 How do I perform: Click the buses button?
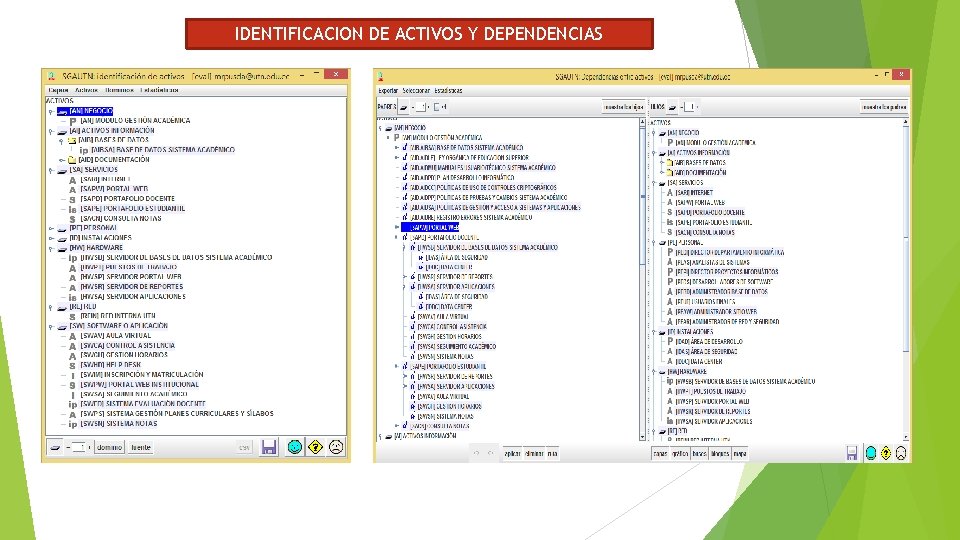click(x=699, y=454)
